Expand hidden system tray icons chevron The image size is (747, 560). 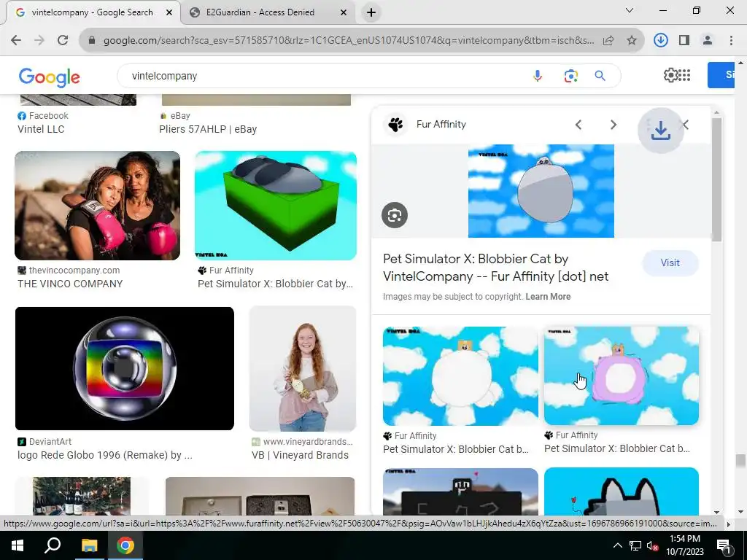617,545
